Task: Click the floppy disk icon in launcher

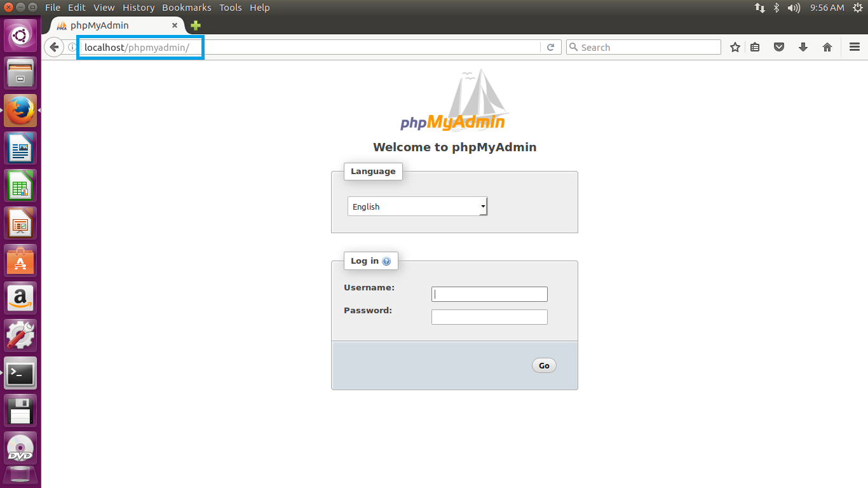Action: coord(21,410)
